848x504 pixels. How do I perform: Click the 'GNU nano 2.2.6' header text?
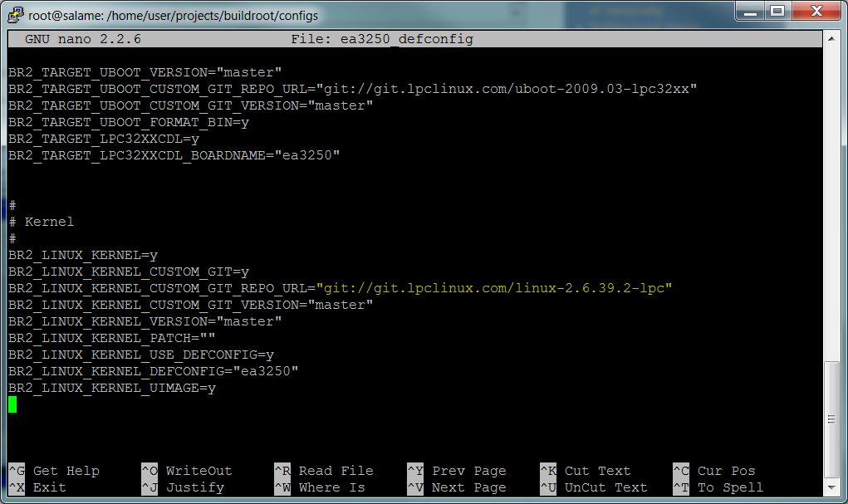pyautogui.click(x=83, y=39)
